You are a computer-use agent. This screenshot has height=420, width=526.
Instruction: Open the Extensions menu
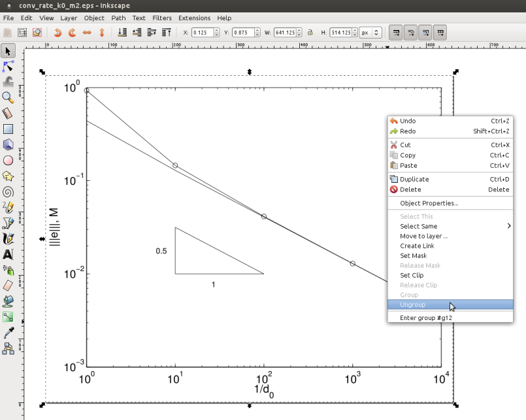pos(194,18)
